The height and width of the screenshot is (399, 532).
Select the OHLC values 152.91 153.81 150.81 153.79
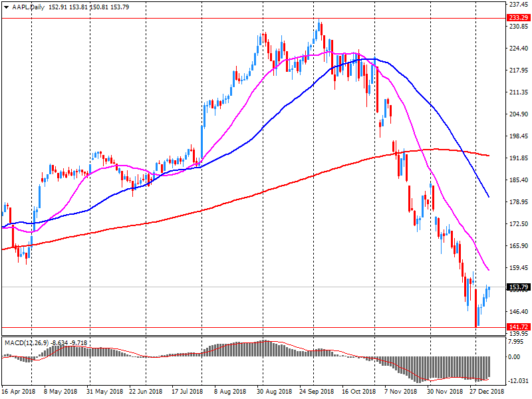pyautogui.click(x=89, y=7)
